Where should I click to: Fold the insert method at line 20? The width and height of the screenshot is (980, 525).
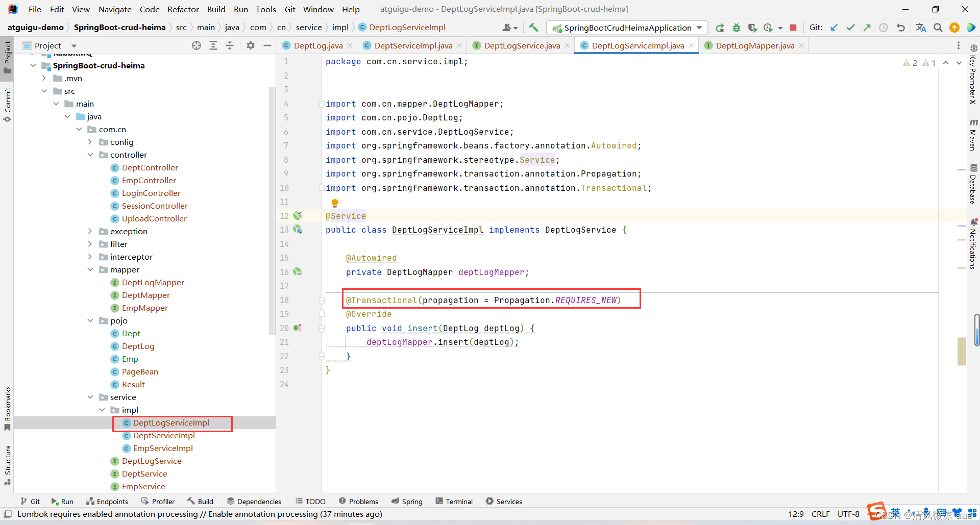point(322,329)
